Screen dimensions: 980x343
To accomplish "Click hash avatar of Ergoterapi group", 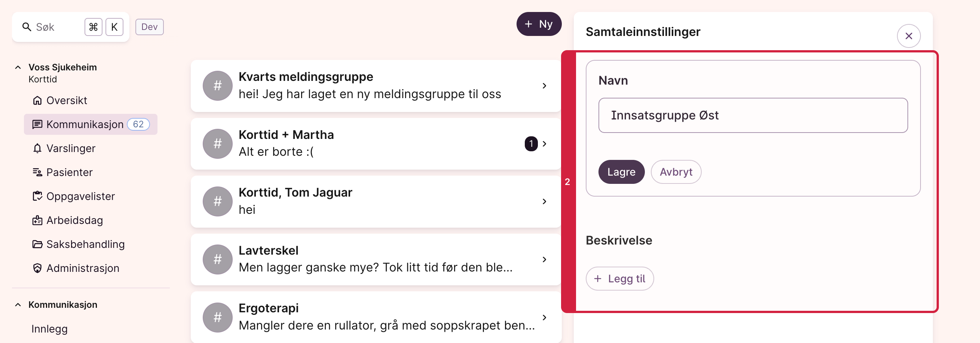I will click(x=218, y=318).
